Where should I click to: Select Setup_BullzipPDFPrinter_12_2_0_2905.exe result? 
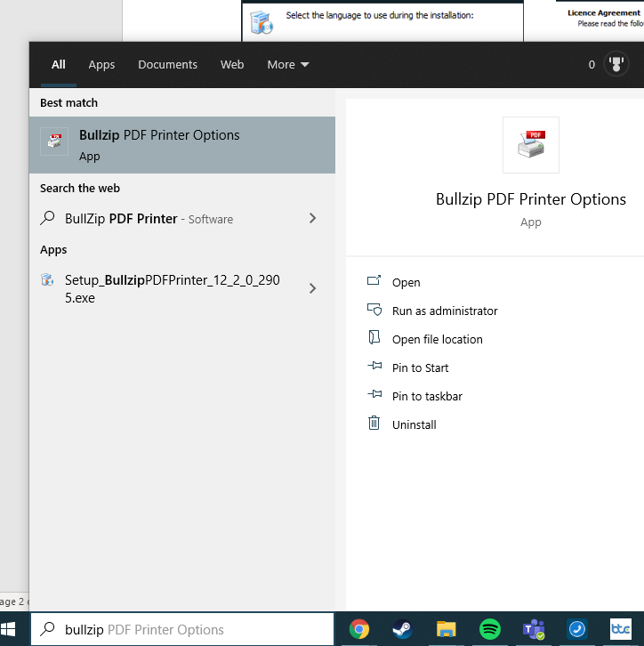182,289
